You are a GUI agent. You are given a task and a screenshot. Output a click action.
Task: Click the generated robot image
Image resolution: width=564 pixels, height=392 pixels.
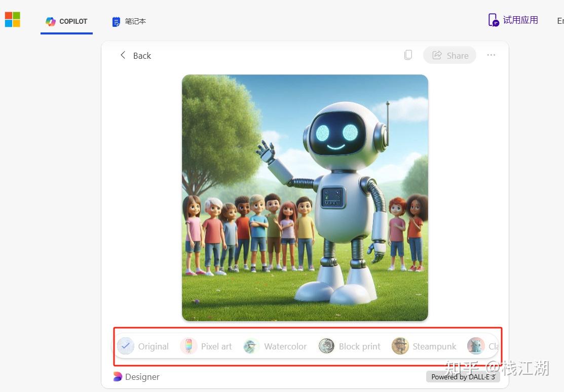point(305,198)
